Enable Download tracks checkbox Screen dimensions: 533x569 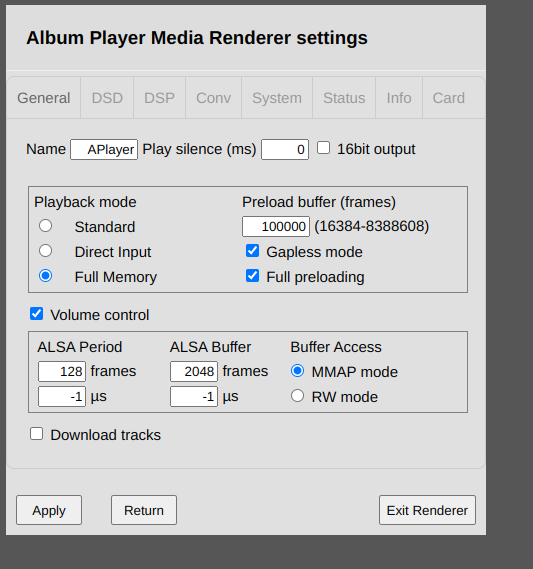click(x=36, y=434)
